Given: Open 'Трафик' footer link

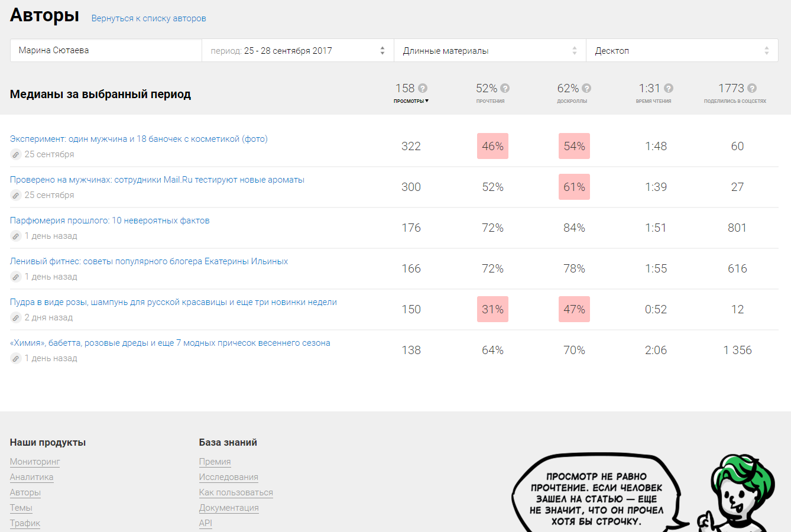Looking at the screenshot, I should tap(25, 523).
